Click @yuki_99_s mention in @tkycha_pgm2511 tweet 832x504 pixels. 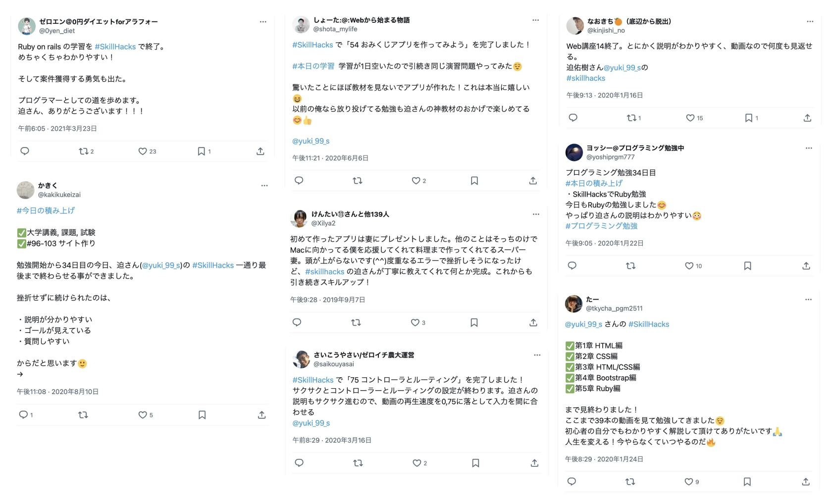[583, 324]
